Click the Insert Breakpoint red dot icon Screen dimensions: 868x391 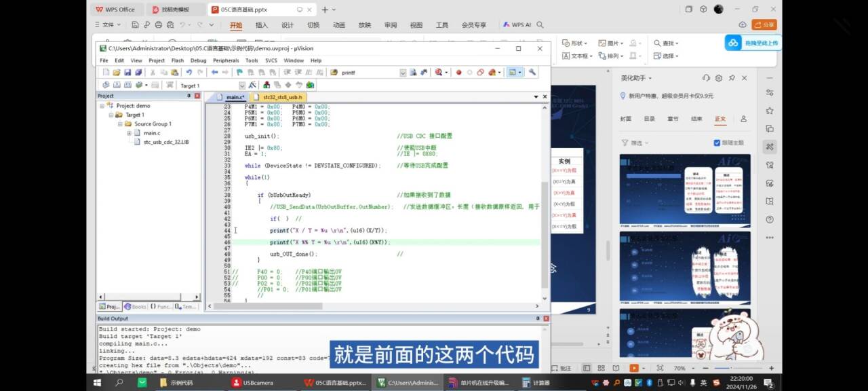(458, 73)
